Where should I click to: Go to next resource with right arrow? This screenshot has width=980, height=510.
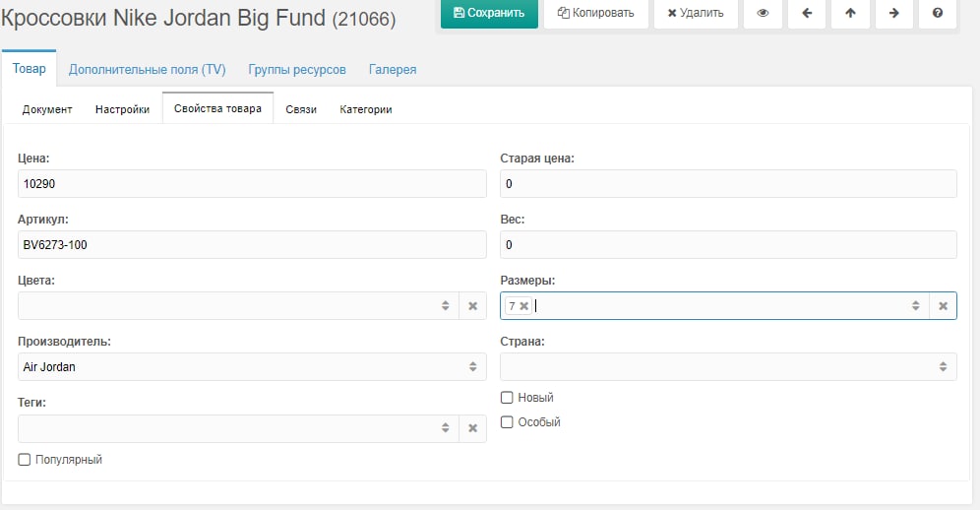pyautogui.click(x=893, y=13)
